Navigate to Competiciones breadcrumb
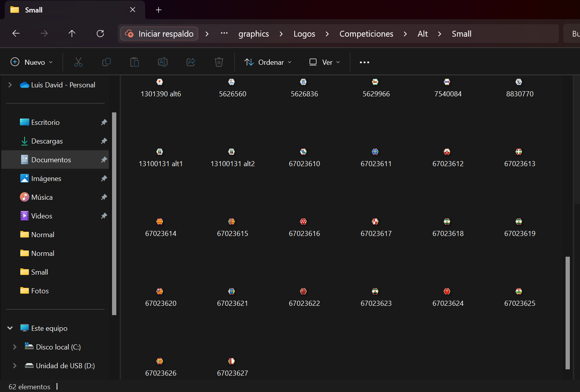 point(367,34)
